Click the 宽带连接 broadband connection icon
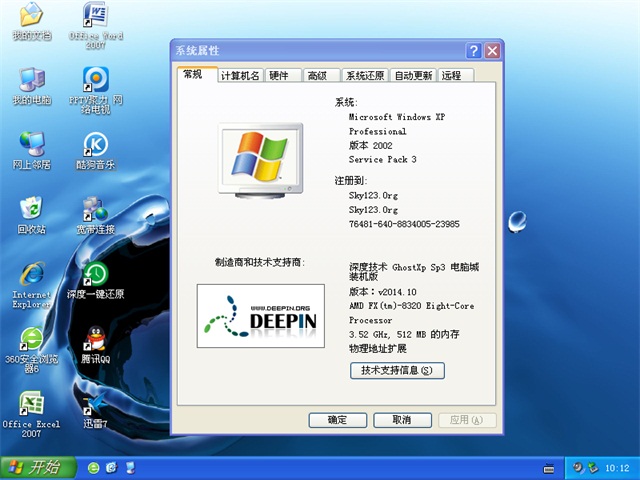This screenshot has height=480, width=640. tap(95, 208)
